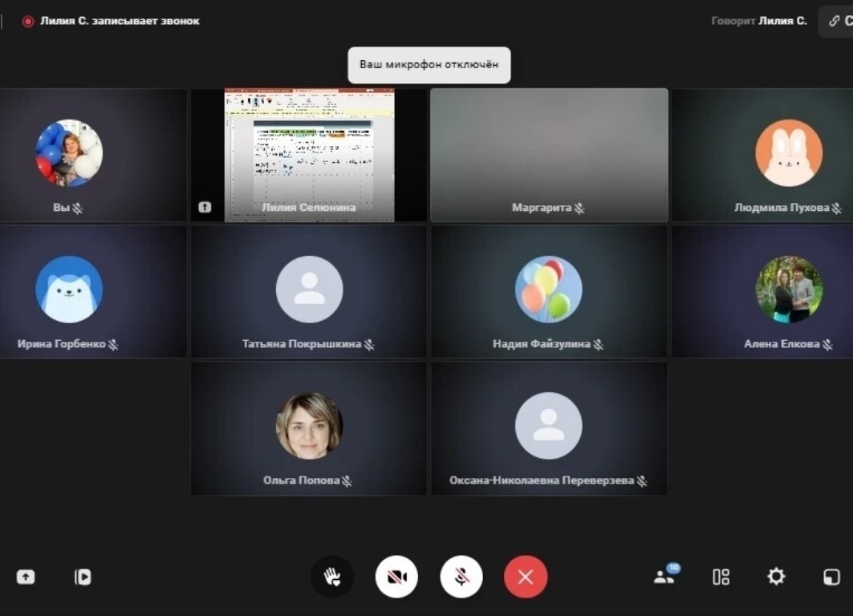Raise hand using the hand icon
The image size is (853, 616).
[x=332, y=577]
